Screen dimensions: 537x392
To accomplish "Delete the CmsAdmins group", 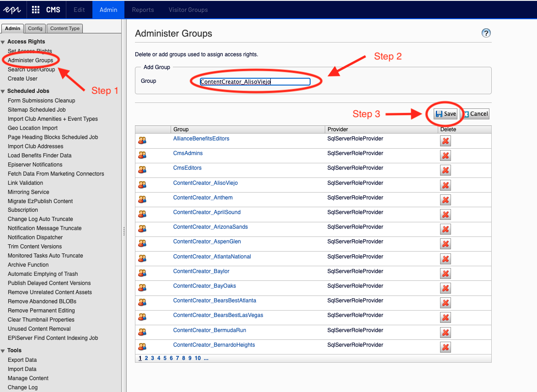I will pos(445,156).
